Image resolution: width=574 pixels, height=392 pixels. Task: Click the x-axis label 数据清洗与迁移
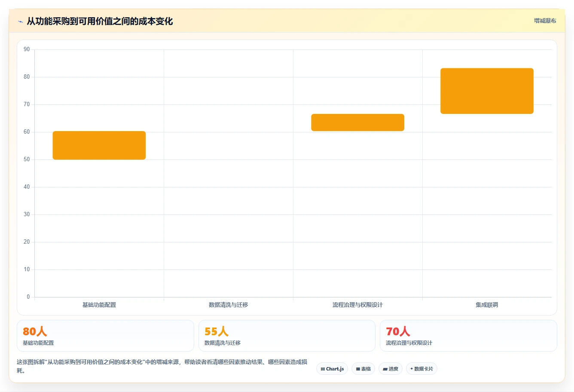(229, 305)
